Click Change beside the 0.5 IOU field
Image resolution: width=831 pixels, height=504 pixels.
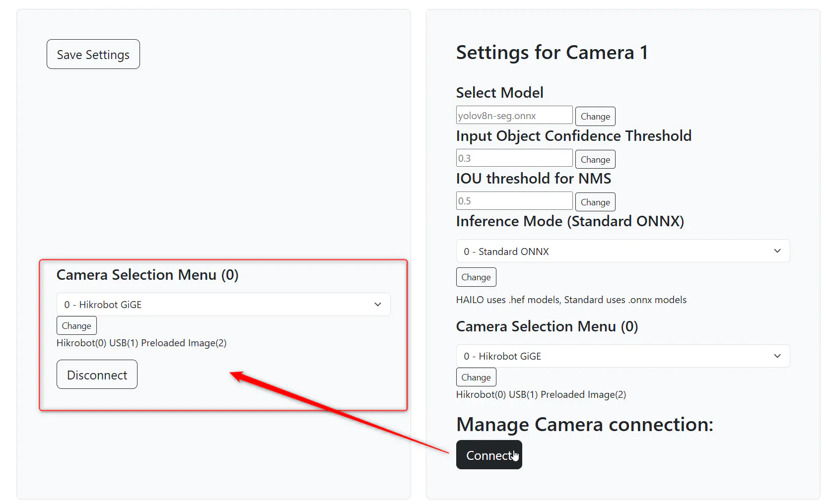595,202
